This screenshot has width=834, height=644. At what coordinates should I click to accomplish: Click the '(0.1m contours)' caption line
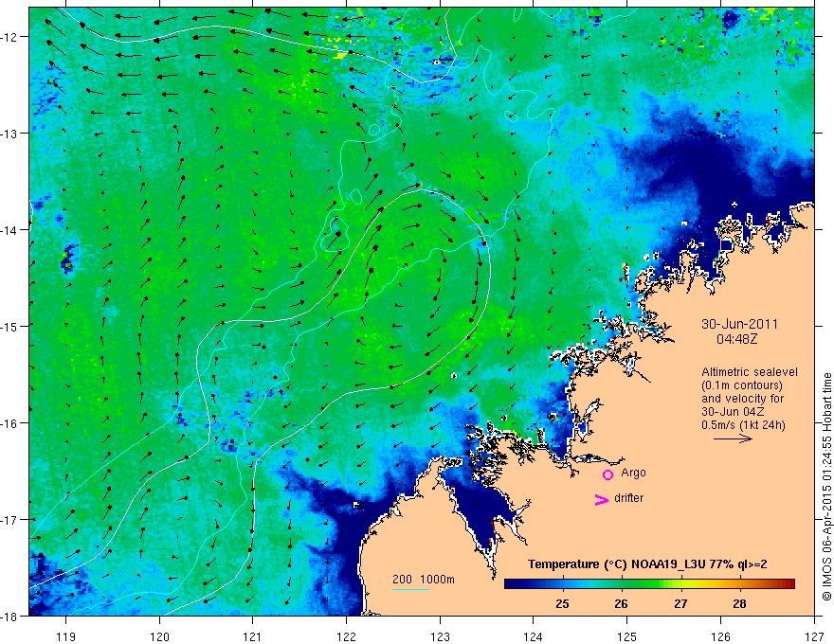[742, 385]
